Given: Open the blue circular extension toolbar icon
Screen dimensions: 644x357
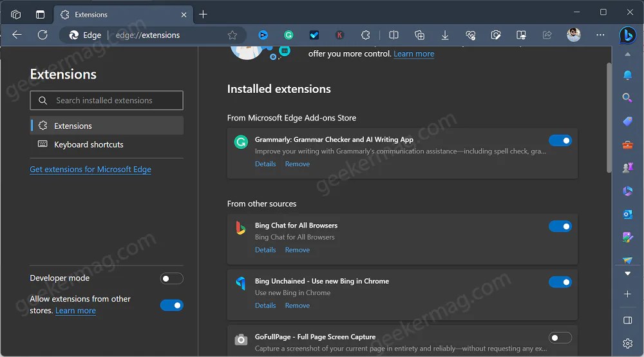Looking at the screenshot, I should click(263, 35).
